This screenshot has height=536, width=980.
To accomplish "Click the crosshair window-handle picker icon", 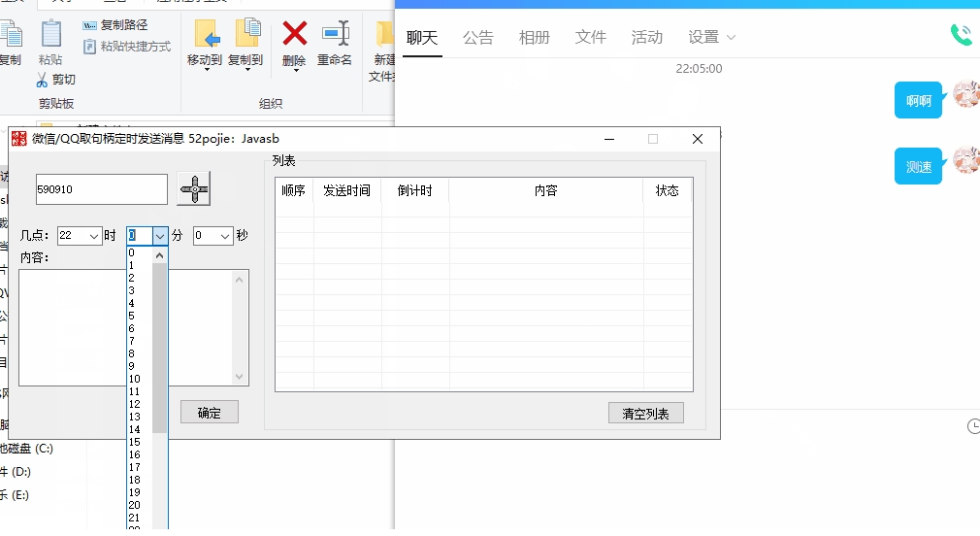I will coord(195,189).
